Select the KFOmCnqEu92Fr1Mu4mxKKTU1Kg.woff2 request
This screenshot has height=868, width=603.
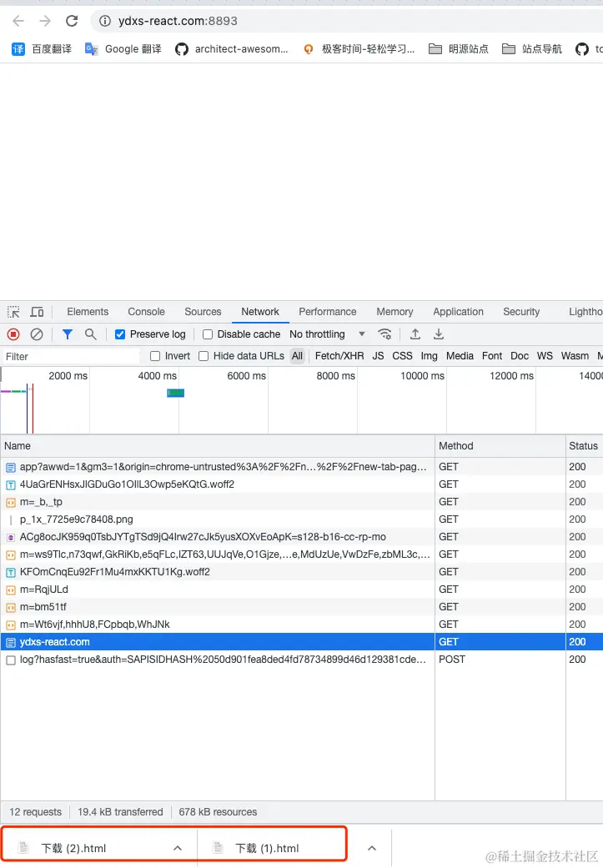tap(301, 572)
